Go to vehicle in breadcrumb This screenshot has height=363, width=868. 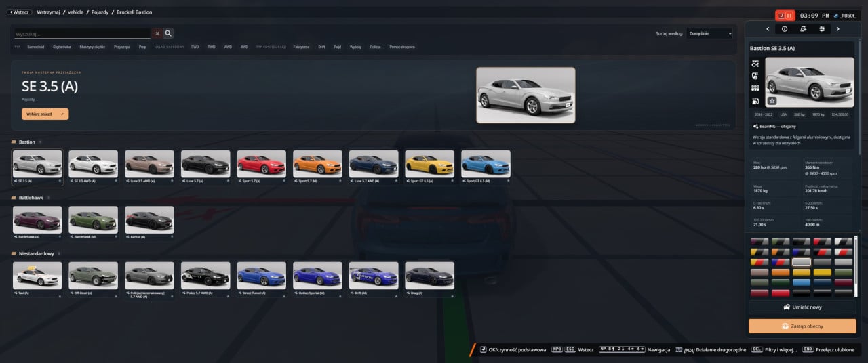(x=76, y=12)
